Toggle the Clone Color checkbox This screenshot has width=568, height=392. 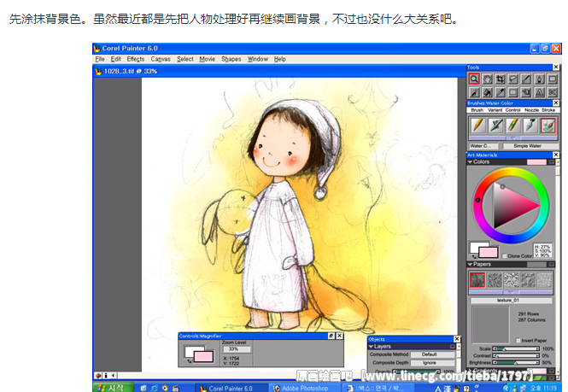tap(504, 255)
